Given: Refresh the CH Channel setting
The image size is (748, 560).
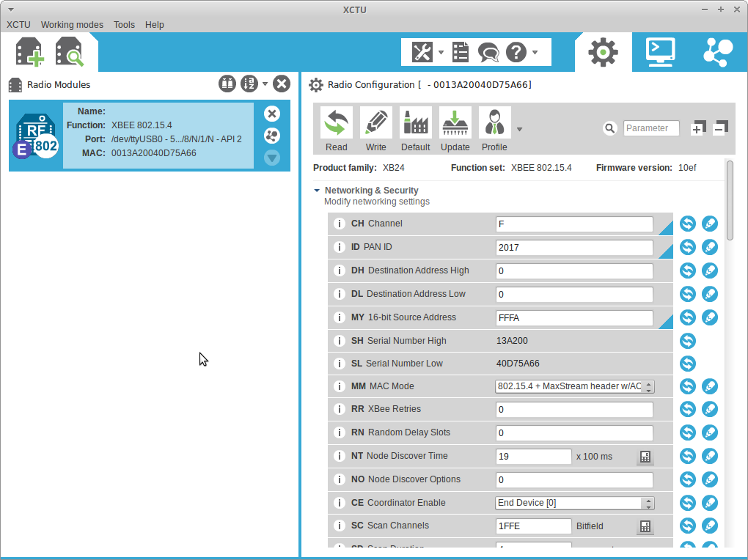Looking at the screenshot, I should 687,224.
